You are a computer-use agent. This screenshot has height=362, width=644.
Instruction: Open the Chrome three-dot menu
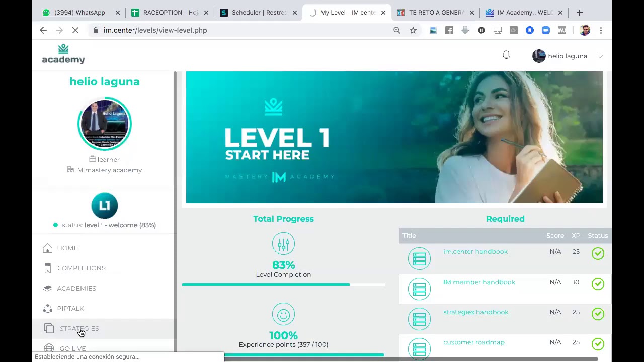[601, 30]
